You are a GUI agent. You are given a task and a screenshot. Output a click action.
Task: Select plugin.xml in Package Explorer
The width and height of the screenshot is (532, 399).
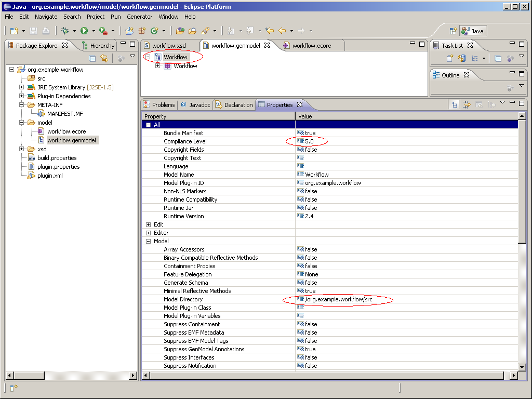click(x=50, y=176)
